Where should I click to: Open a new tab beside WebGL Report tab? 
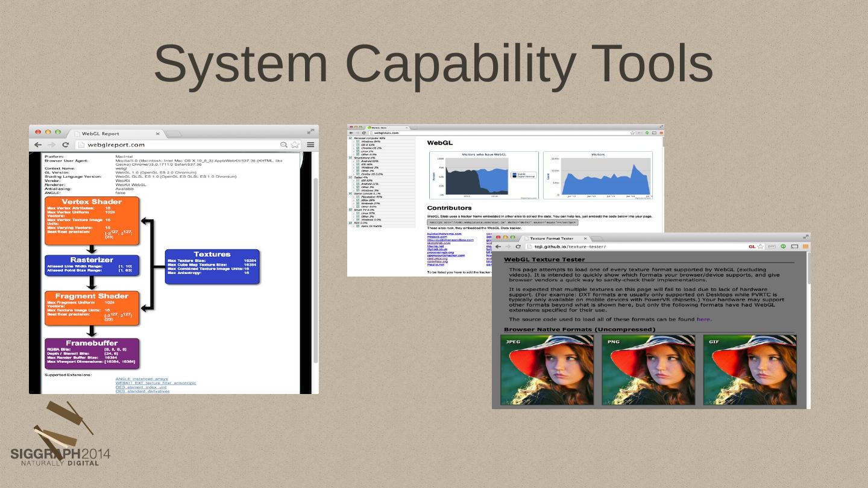tap(174, 134)
